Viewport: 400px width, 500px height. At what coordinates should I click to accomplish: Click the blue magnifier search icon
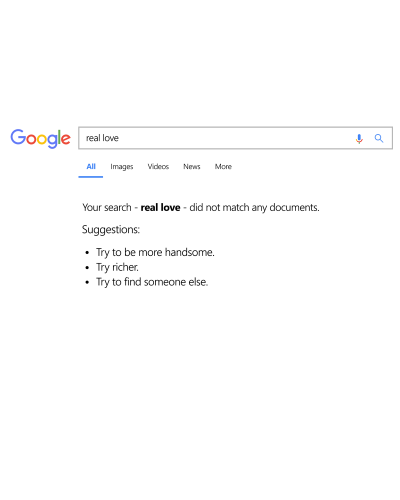pyautogui.click(x=379, y=138)
